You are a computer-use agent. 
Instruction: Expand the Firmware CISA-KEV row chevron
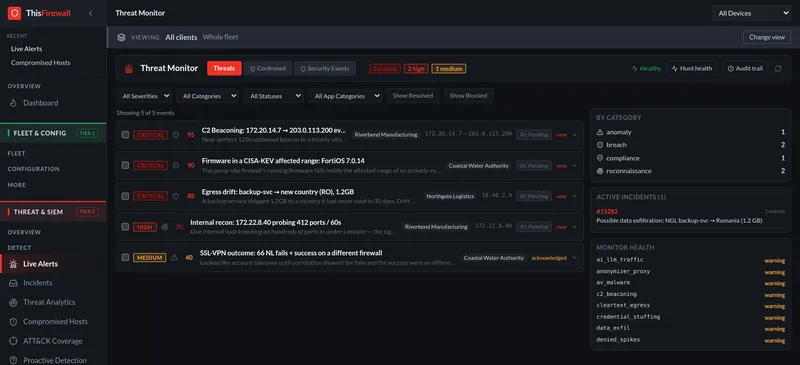click(574, 165)
